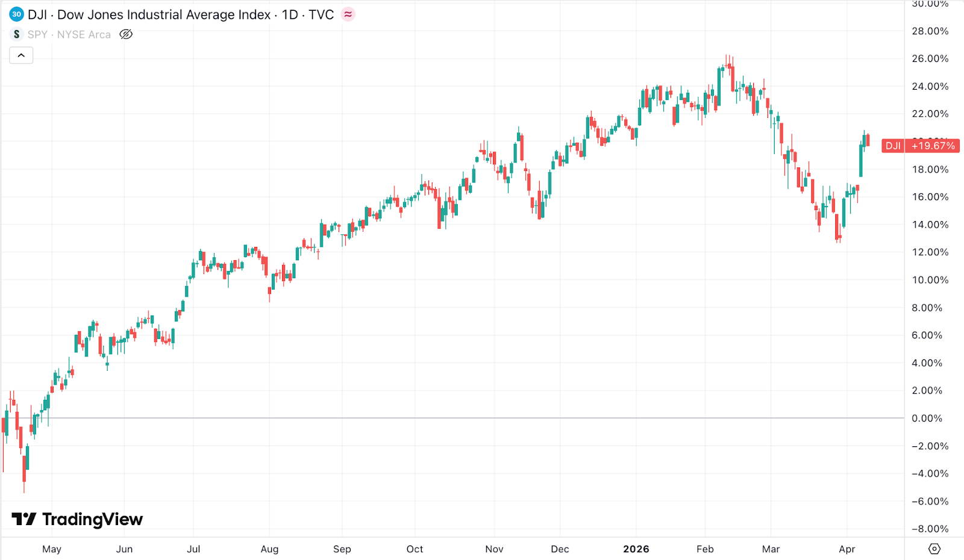Click the 1D interval label
The height and width of the screenshot is (560, 964).
[290, 14]
